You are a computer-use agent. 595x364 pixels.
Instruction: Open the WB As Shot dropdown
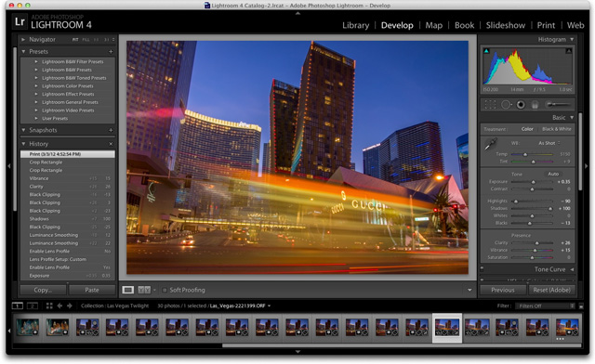(549, 143)
